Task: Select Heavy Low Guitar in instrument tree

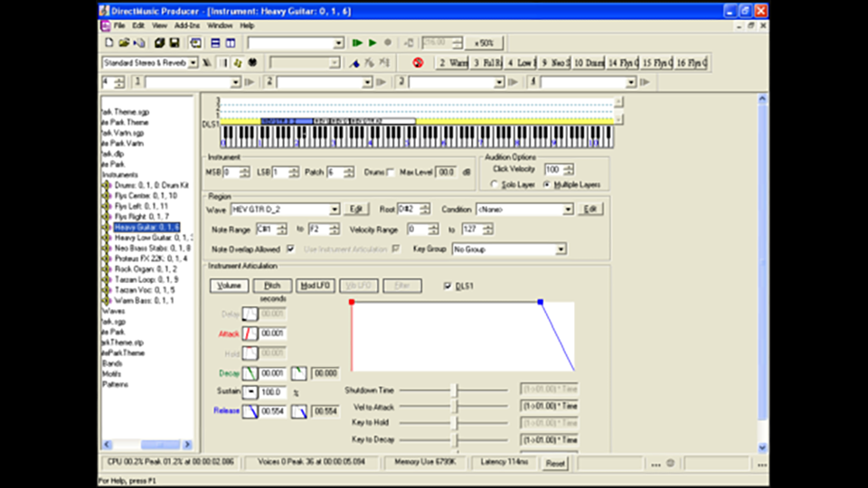Action: 154,238
